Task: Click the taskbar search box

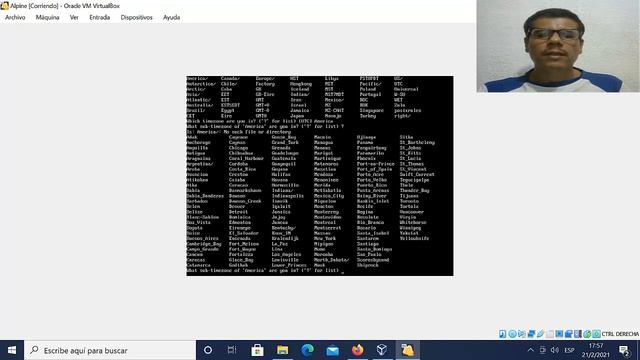Action: [110, 350]
